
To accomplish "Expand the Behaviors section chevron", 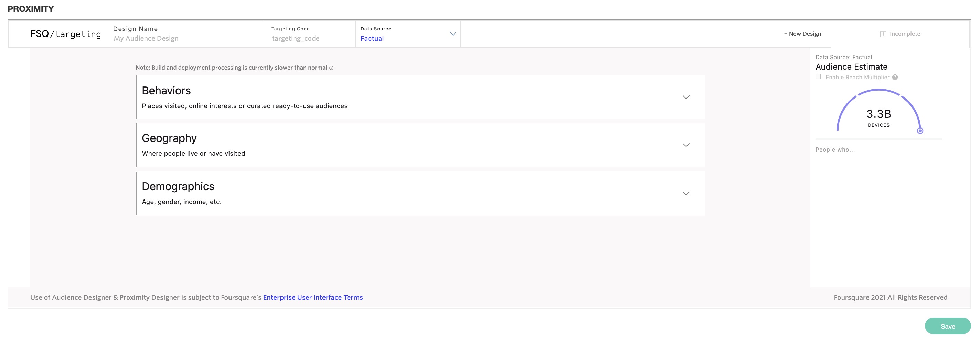I will coord(685,97).
